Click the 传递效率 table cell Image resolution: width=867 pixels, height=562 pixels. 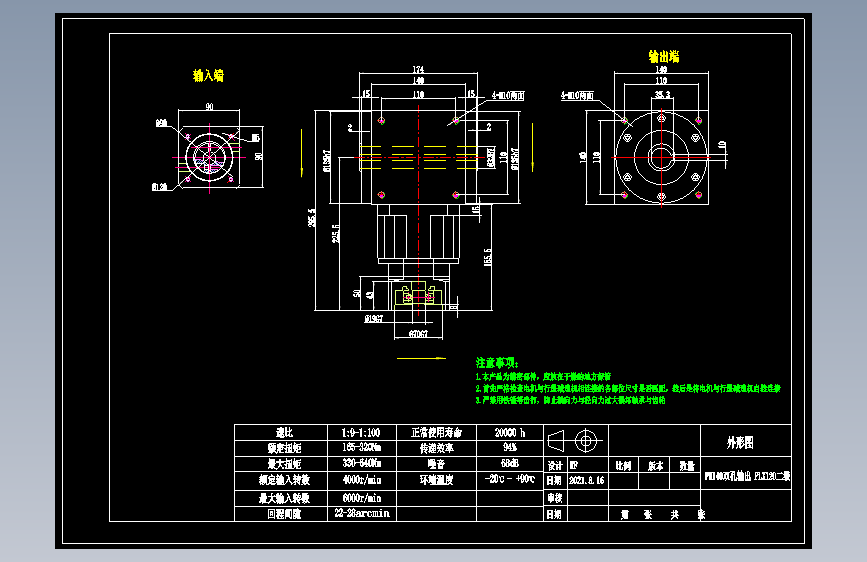point(436,448)
